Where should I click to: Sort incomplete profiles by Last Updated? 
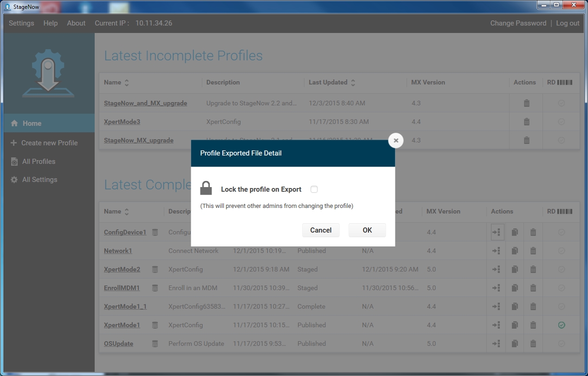pos(353,83)
